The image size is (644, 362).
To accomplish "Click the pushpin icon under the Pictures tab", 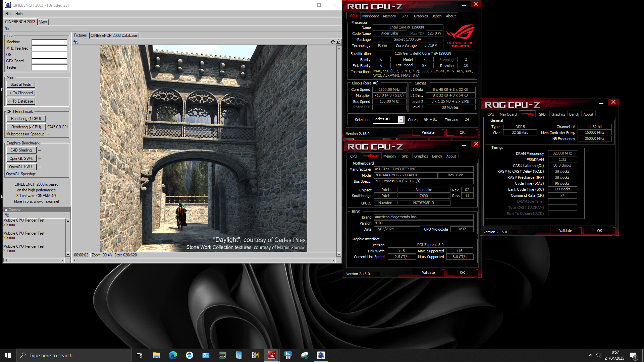I will coord(75,42).
